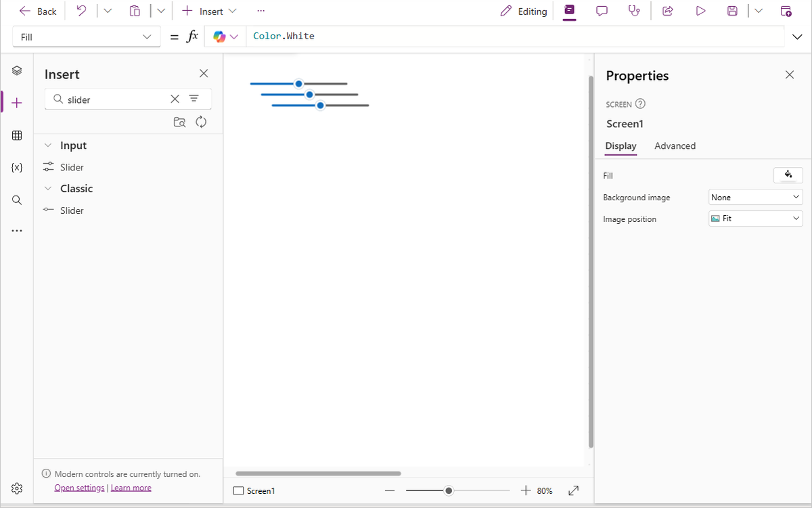Open the Variables {x} icon

(x=18, y=167)
